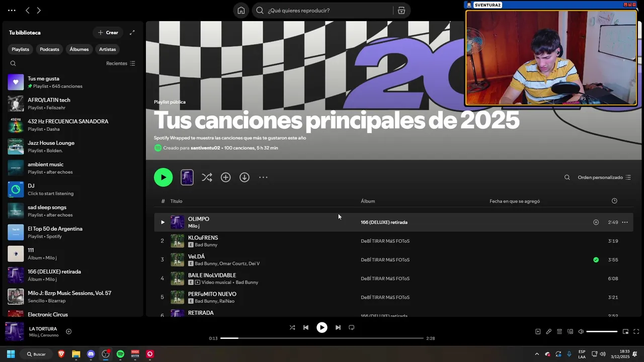Screen dimensions: 644x362
Task: Toggle the green saved check on VeLDÁ
Action: point(596,260)
